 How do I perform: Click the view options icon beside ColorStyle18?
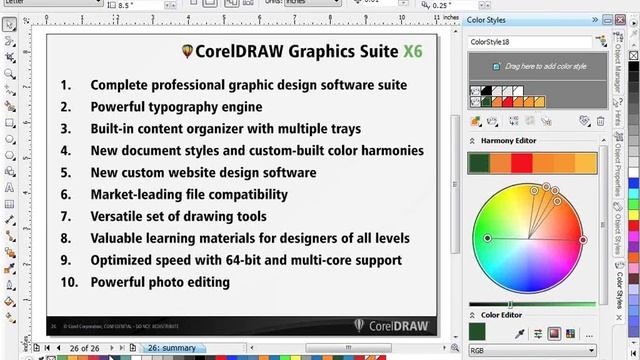click(601, 41)
